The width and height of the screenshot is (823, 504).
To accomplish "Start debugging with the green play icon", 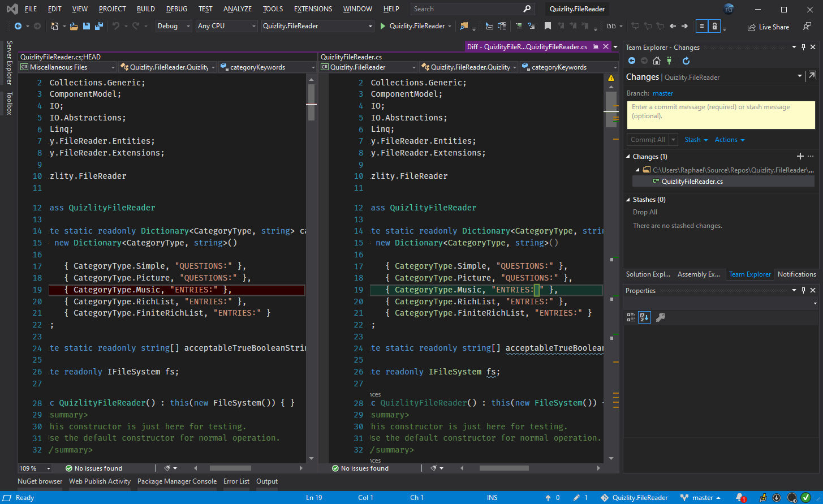I will point(383,26).
